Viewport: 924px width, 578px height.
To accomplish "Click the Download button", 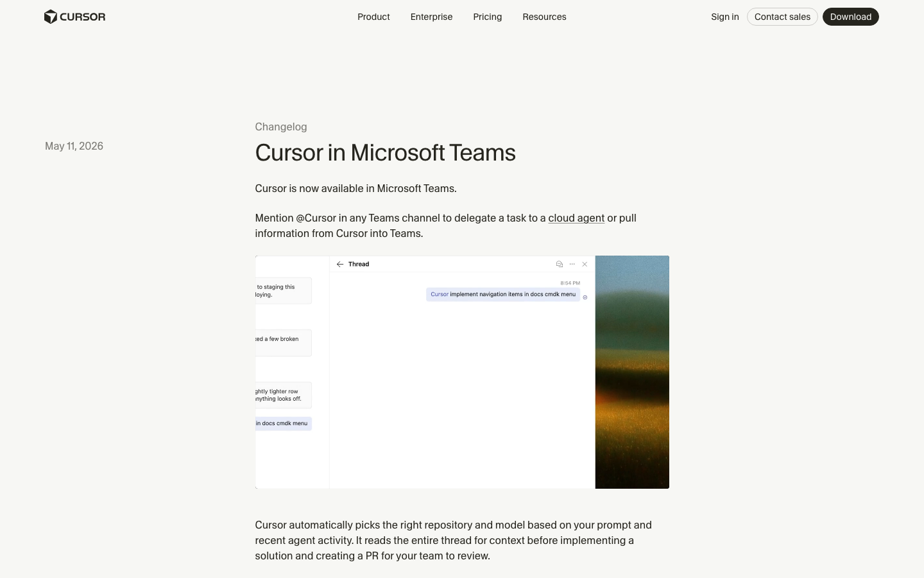I will pyautogui.click(x=851, y=17).
